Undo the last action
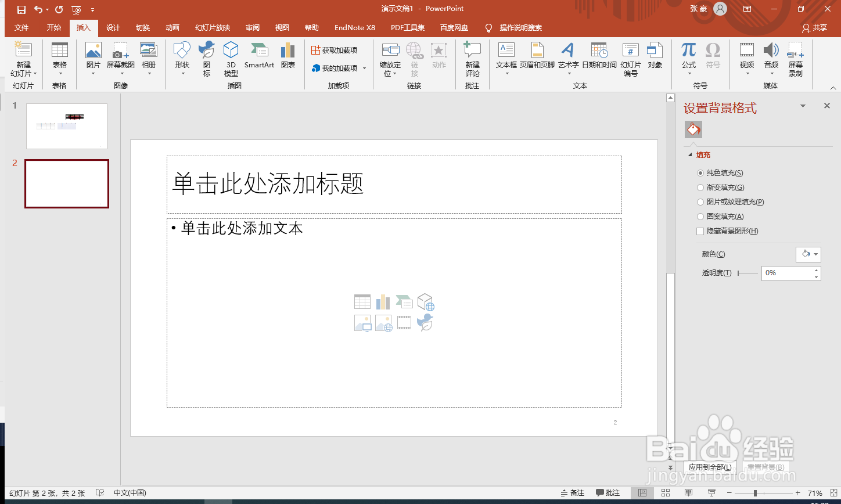 [x=38, y=9]
